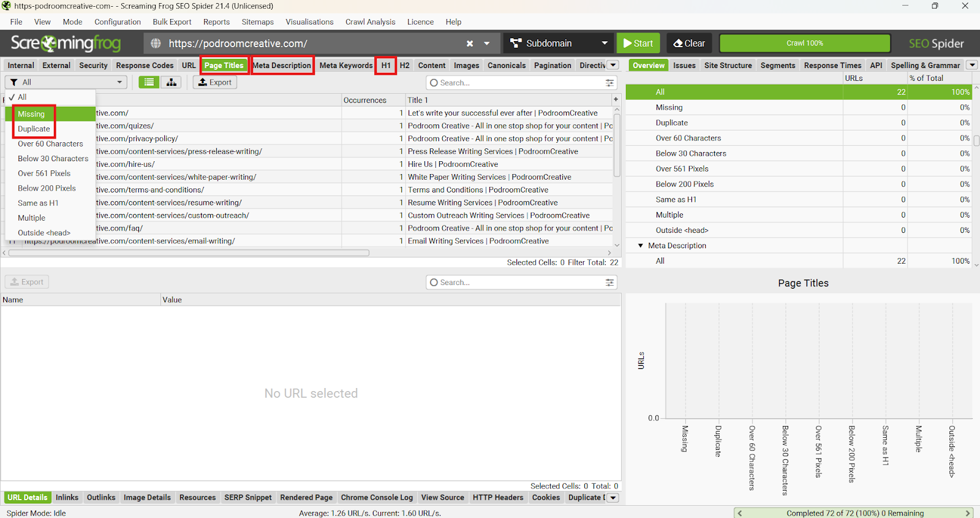Open the Response Codes tab

[x=145, y=66]
